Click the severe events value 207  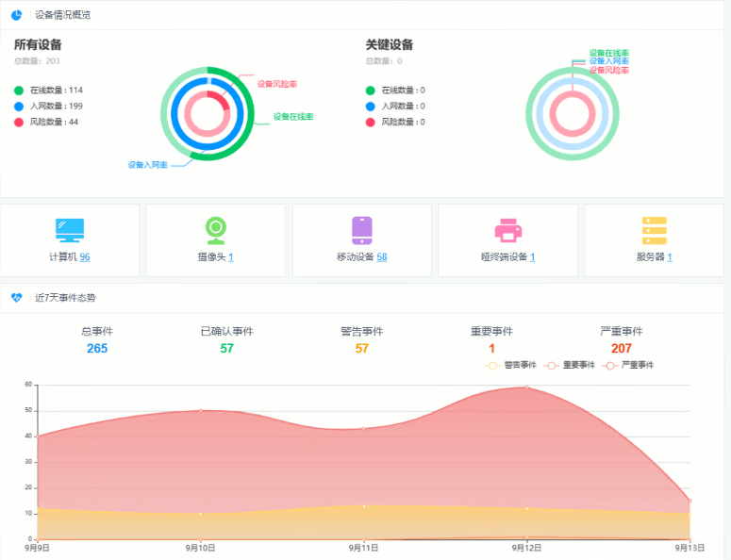621,349
